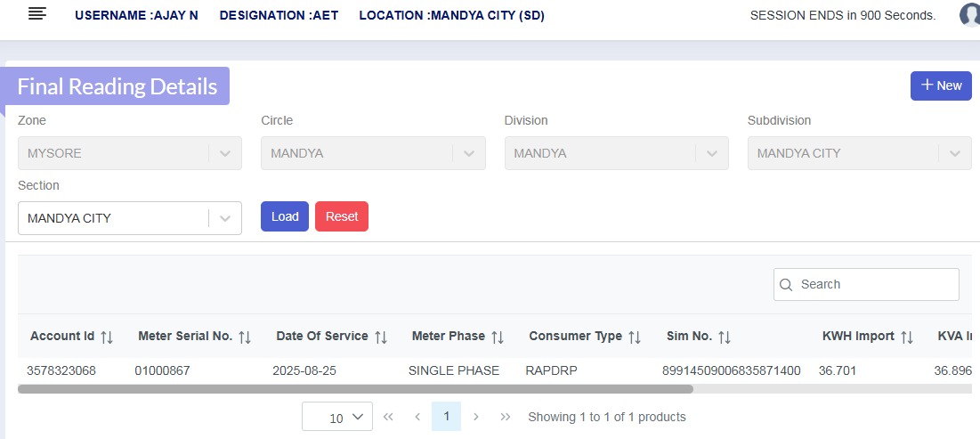This screenshot has height=439, width=980.
Task: Click the horizontal table scrollbar
Action: (356, 389)
